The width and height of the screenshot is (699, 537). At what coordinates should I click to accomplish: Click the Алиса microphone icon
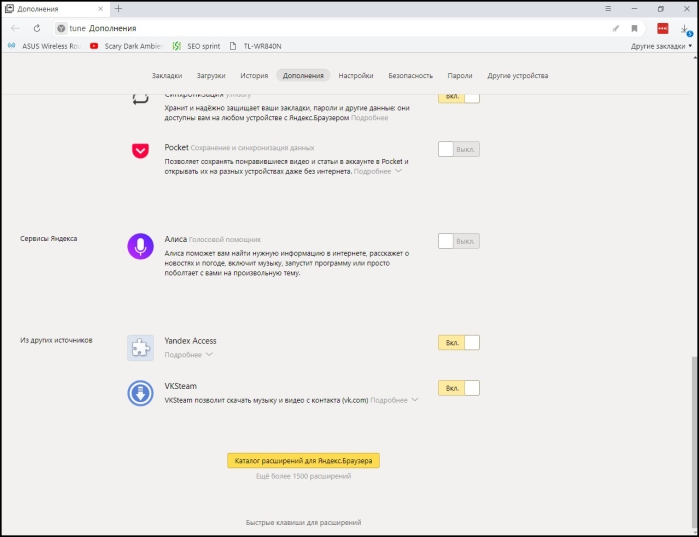140,246
